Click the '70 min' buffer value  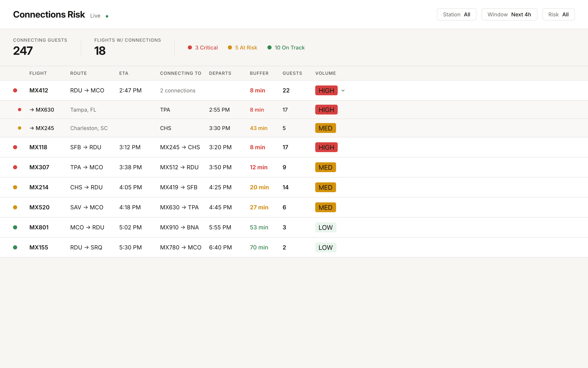pos(259,247)
